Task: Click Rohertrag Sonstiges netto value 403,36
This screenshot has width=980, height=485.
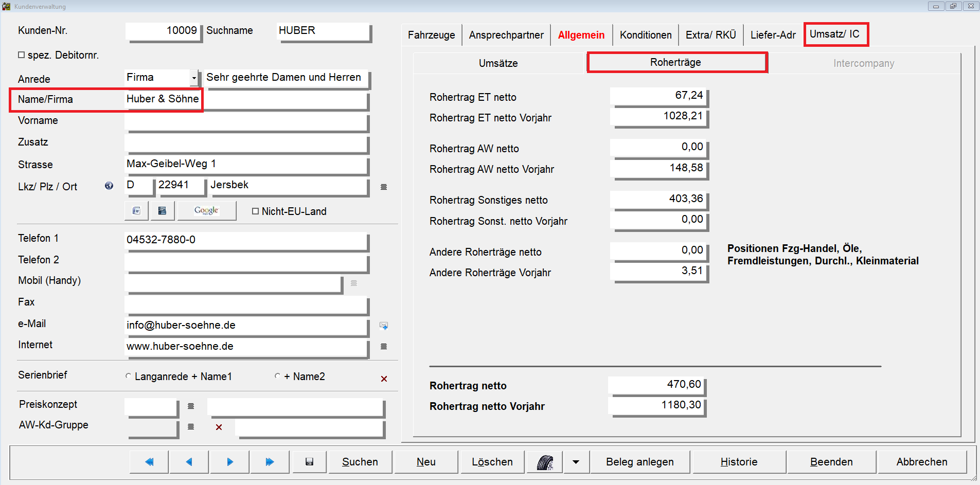Action: [658, 200]
